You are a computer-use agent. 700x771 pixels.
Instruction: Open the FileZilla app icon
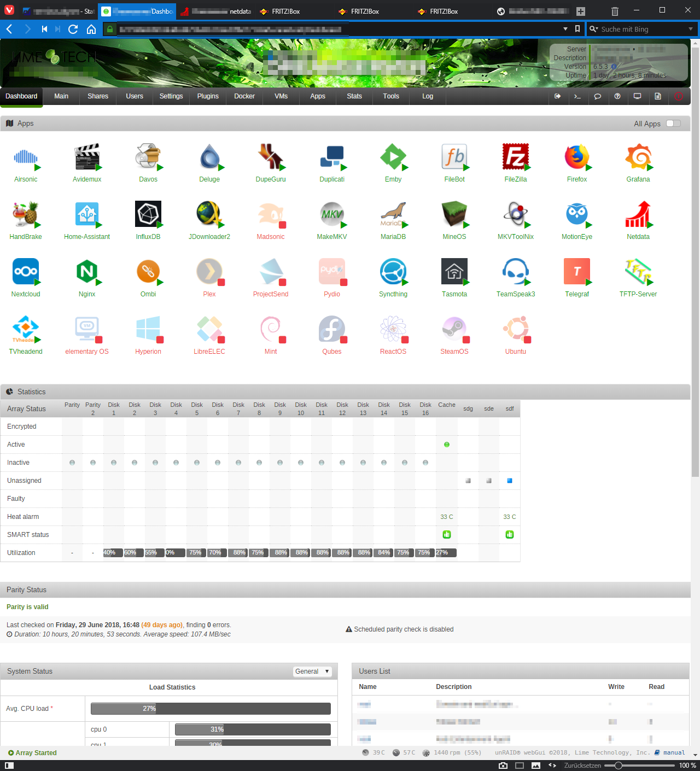(x=516, y=157)
